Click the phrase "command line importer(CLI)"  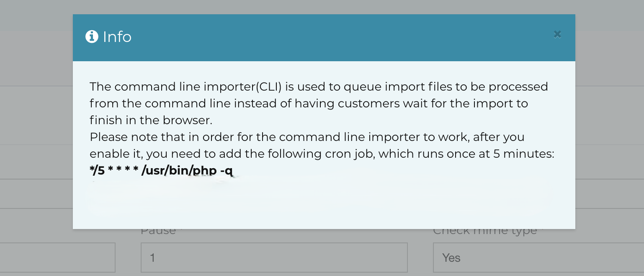click(x=198, y=87)
